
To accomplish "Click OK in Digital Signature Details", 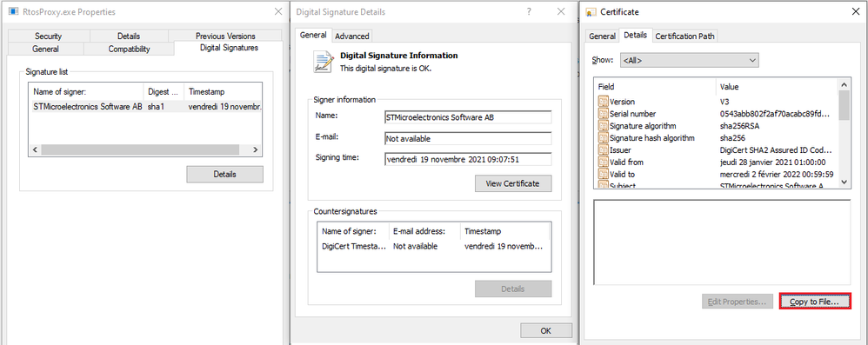I will [546, 330].
